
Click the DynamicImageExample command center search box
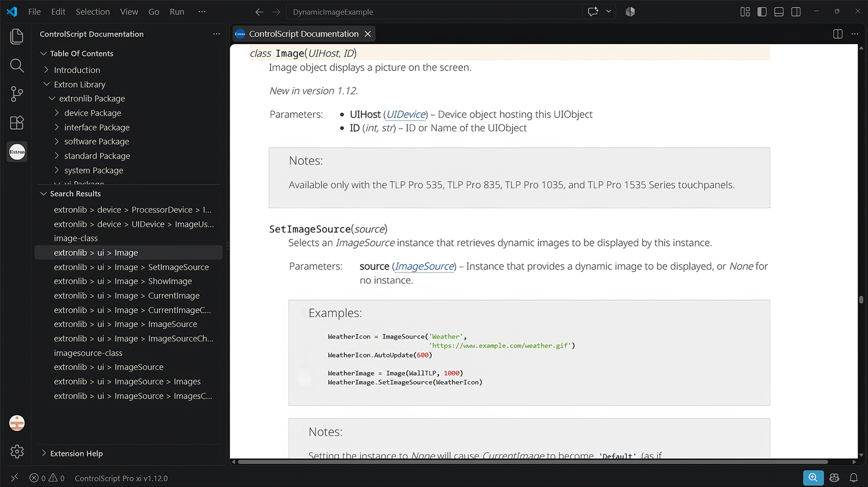click(x=434, y=12)
